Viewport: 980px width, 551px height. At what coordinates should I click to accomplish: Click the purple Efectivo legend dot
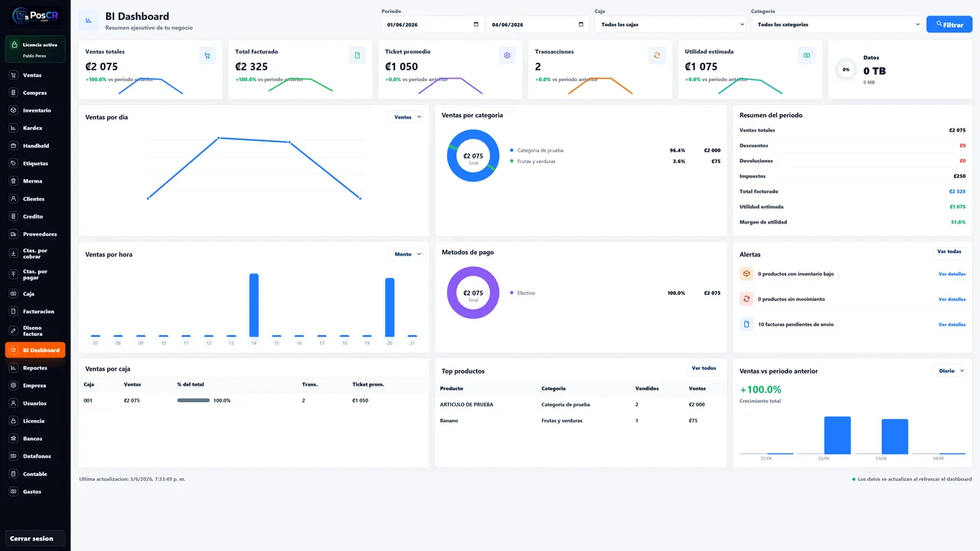[511, 292]
